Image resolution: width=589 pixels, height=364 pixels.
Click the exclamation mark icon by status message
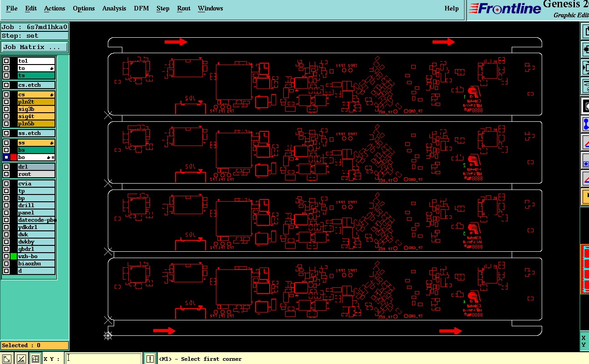[150, 359]
